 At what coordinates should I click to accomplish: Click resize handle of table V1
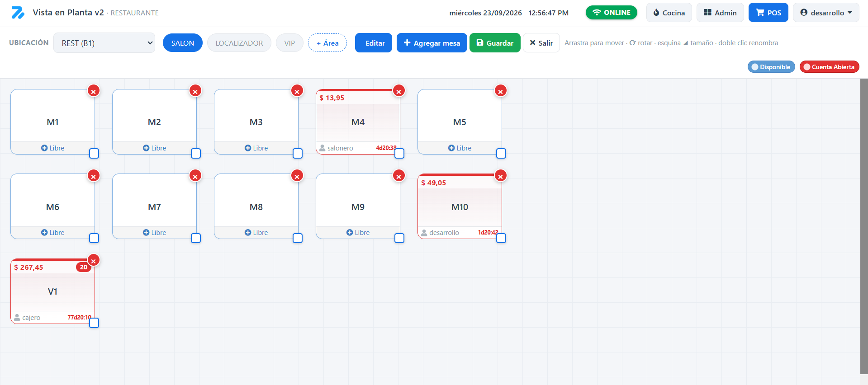click(x=94, y=323)
